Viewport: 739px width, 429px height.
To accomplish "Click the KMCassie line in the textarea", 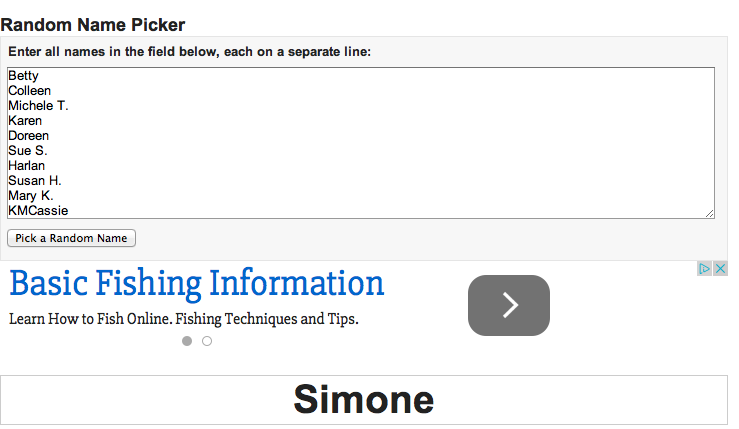I will (x=38, y=211).
